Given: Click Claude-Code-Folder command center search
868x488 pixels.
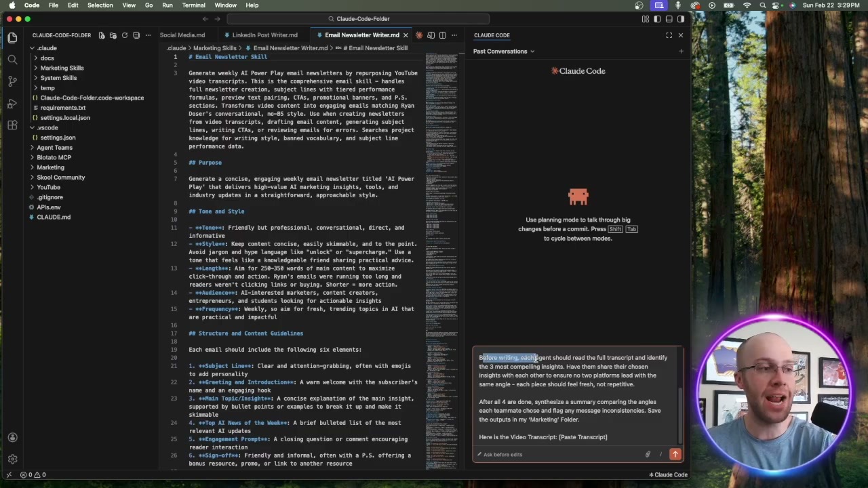Looking at the screenshot, I should pos(358,19).
